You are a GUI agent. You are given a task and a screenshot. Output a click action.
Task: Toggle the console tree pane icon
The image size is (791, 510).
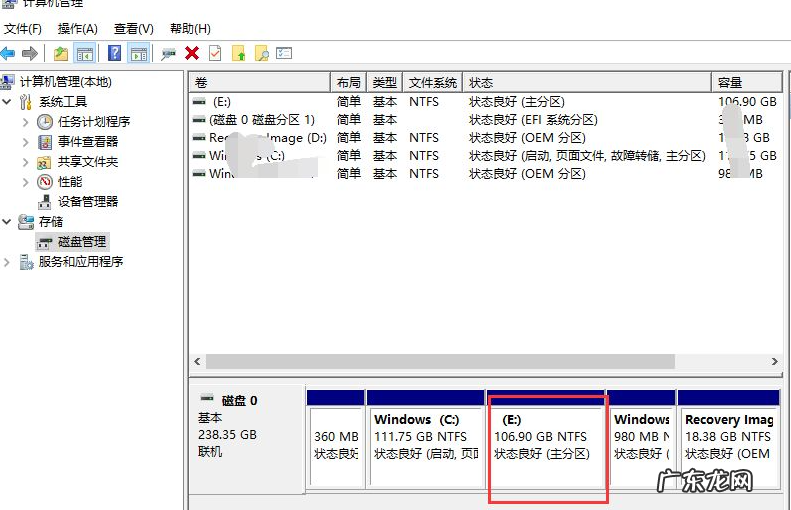[84, 53]
